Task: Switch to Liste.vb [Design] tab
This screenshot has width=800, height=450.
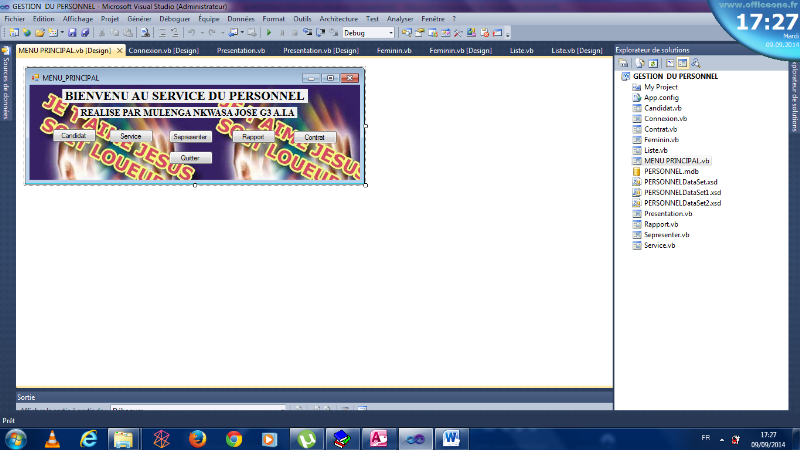Action: coord(577,51)
